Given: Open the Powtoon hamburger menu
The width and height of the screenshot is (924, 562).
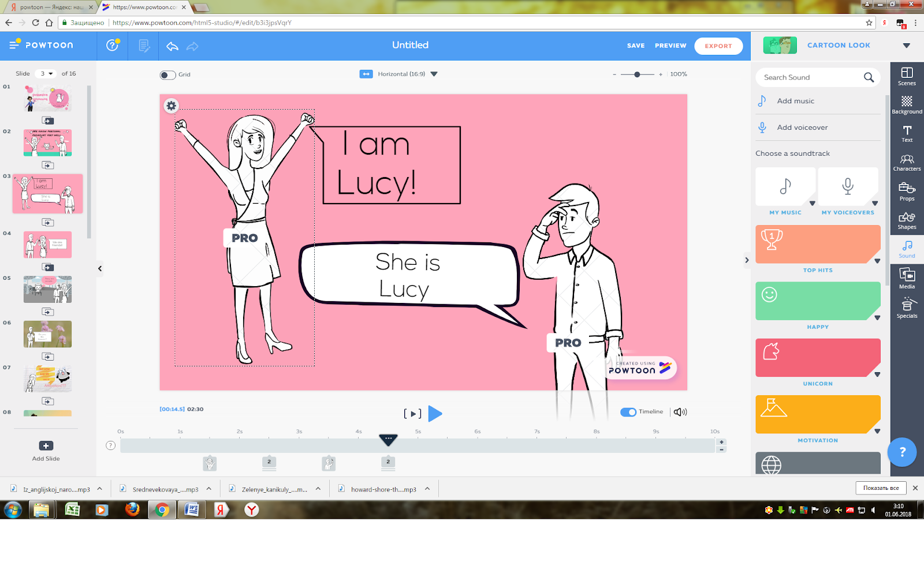Looking at the screenshot, I should tap(15, 44).
